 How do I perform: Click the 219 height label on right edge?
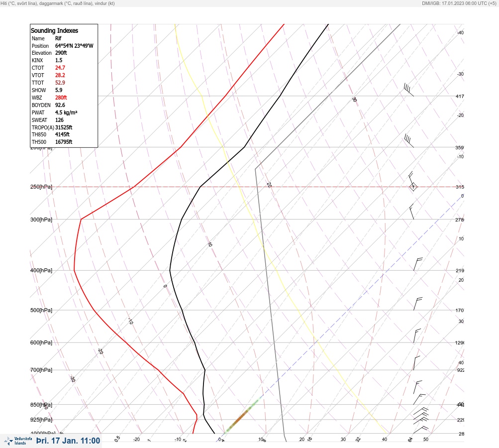(x=460, y=271)
